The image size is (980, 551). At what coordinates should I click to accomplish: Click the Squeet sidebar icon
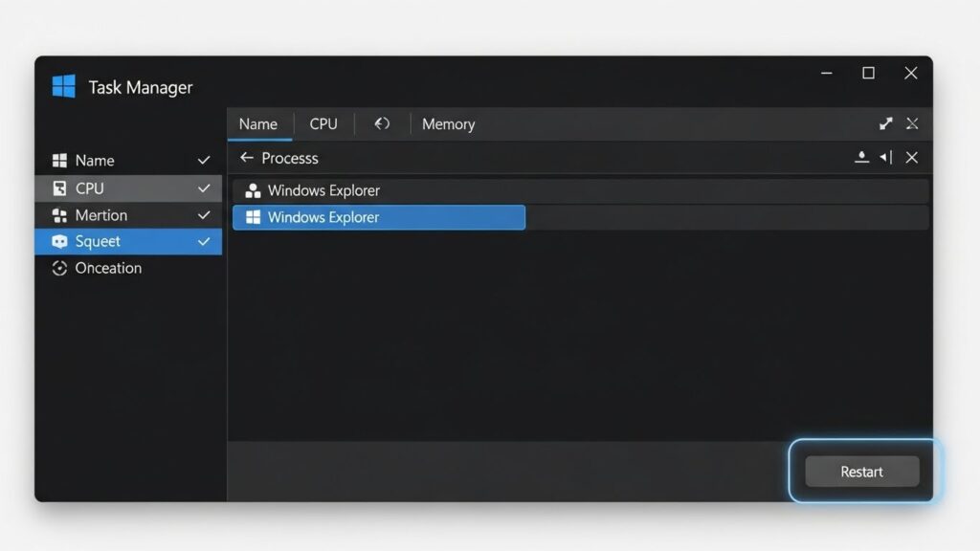59,242
